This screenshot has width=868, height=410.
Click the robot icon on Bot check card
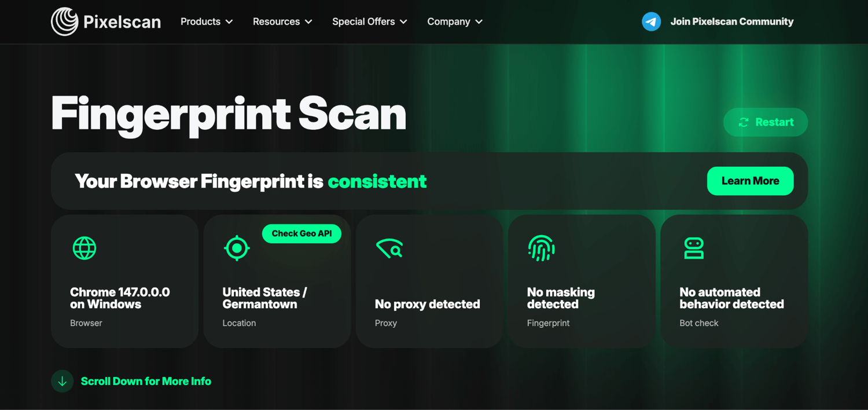[694, 248]
